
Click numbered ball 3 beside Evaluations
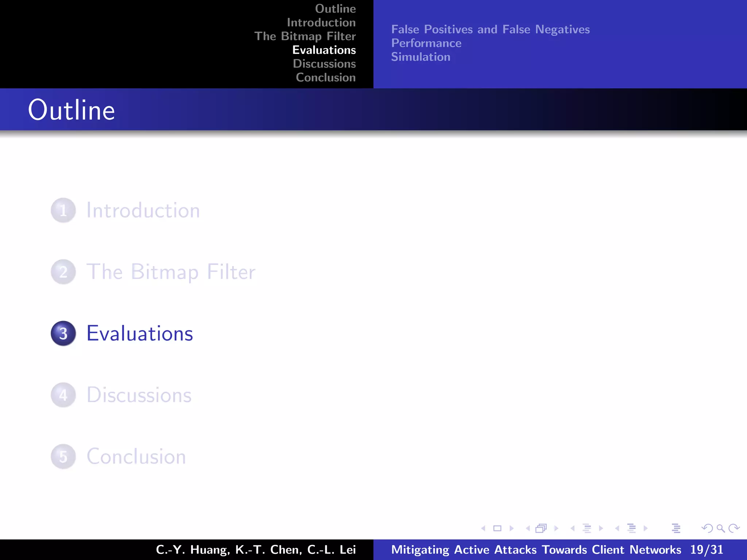point(63,333)
